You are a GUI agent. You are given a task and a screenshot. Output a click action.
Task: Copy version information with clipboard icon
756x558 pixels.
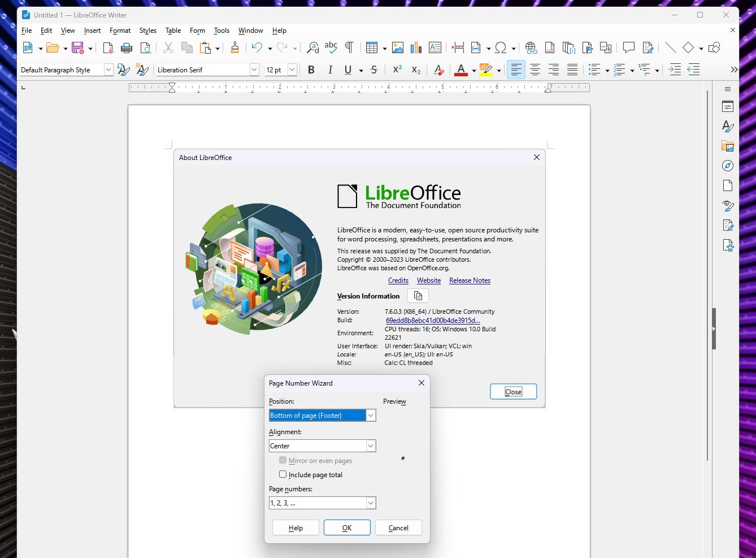(418, 296)
